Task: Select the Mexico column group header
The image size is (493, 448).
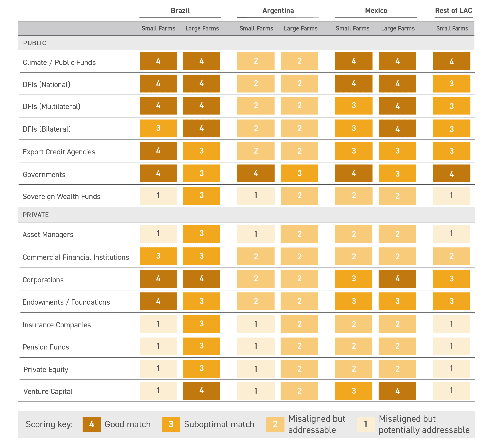Action: [x=376, y=11]
